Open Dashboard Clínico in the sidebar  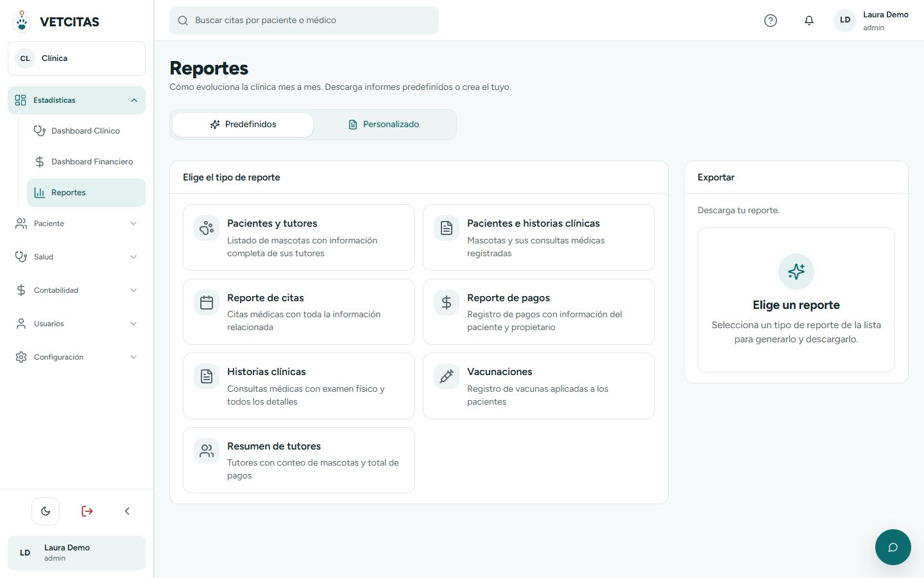pos(86,131)
